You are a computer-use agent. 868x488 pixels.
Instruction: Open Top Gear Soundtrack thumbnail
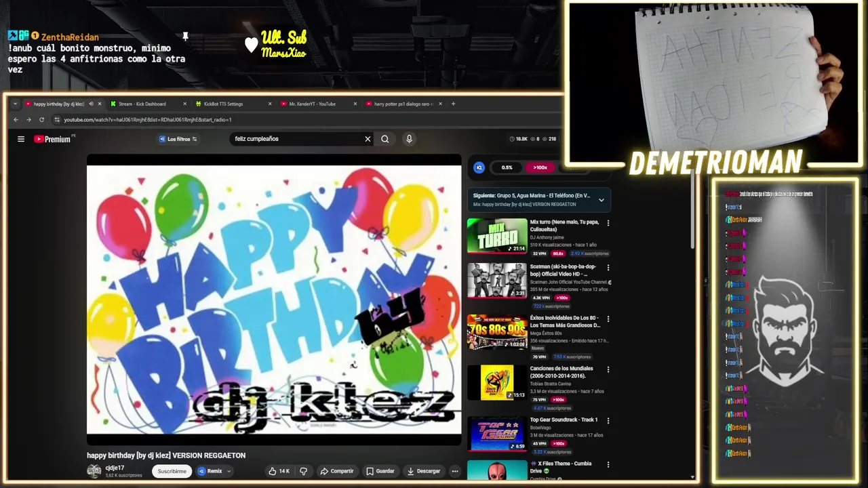pos(497,434)
